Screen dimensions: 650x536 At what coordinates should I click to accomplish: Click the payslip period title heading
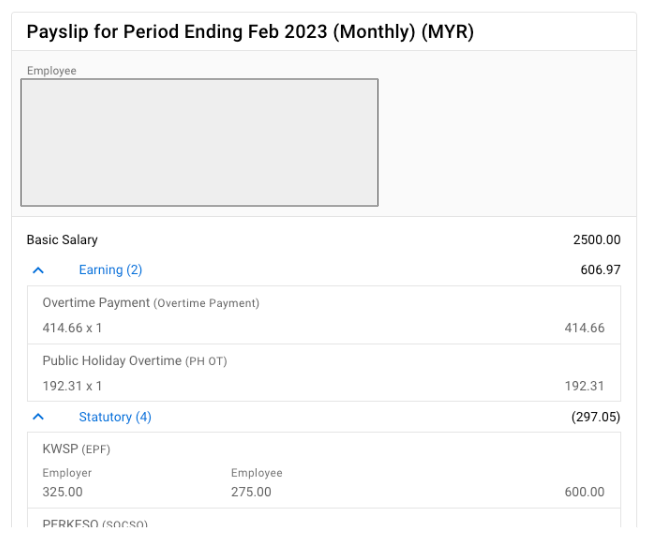250,32
